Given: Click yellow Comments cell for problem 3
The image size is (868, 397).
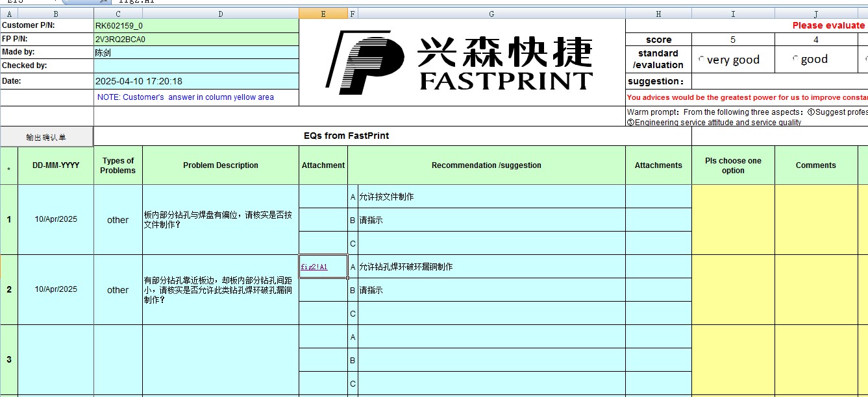Looking at the screenshot, I should (816, 359).
